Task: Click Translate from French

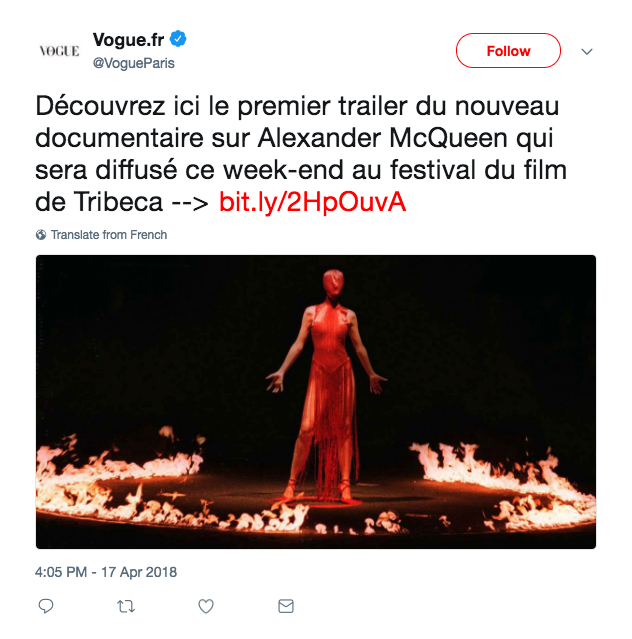Action: point(109,235)
